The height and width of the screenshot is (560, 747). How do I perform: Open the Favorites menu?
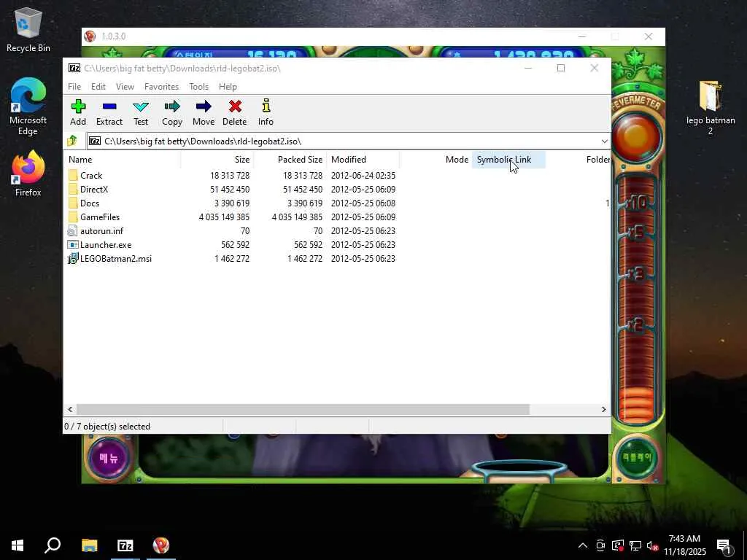coord(161,87)
